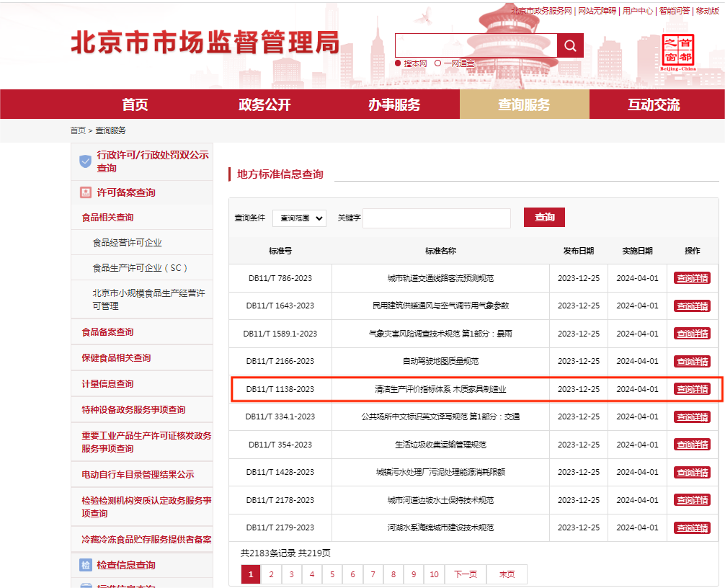The height and width of the screenshot is (588, 725).
Task: Click the 首都之窗 Beijing-China logo
Action: coord(678,52)
